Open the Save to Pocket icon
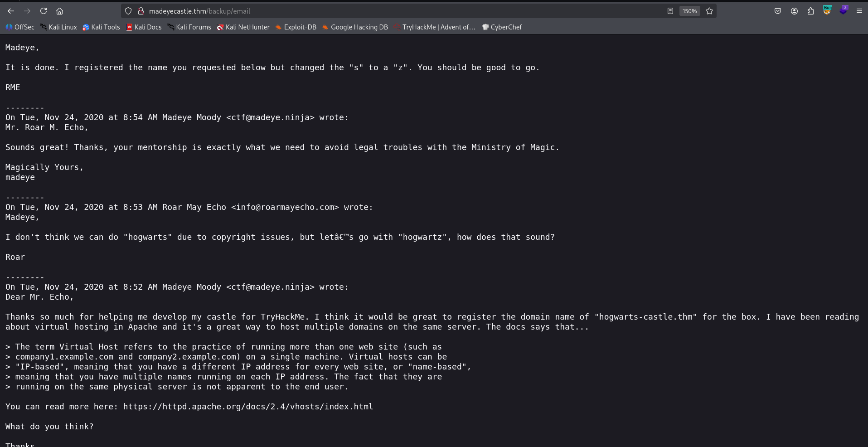The image size is (868, 447). coord(778,11)
